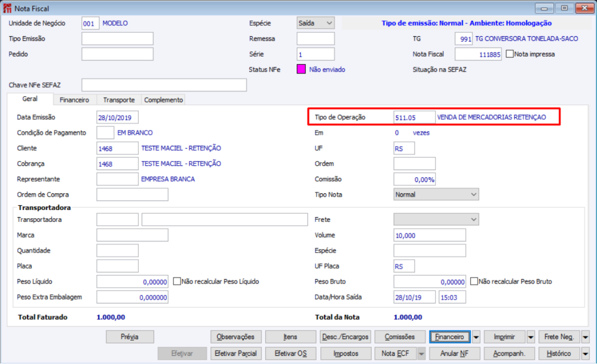Image resolution: width=597 pixels, height=364 pixels.
Task: Click the Chave NFe SEFAZ input field
Action: click(x=164, y=85)
